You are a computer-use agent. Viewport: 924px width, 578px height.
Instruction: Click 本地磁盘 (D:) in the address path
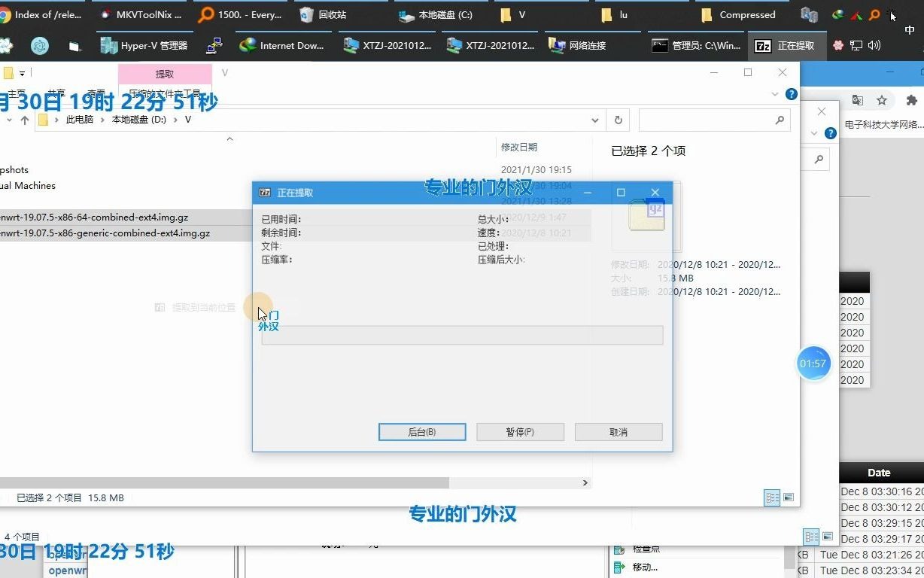pos(139,120)
